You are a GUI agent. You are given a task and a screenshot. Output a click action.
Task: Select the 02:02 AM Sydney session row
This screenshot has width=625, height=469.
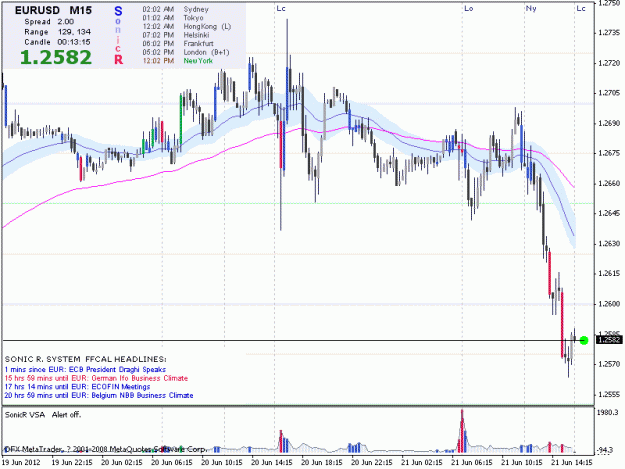coord(175,9)
